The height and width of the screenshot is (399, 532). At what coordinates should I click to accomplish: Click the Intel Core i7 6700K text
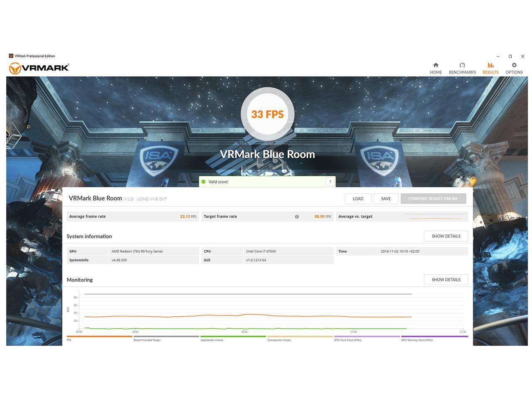click(x=261, y=251)
